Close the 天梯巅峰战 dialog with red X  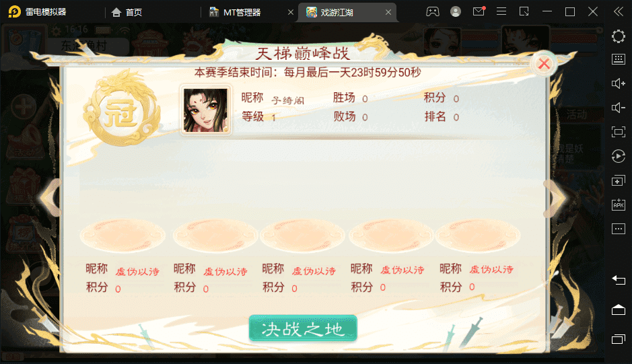pos(544,63)
